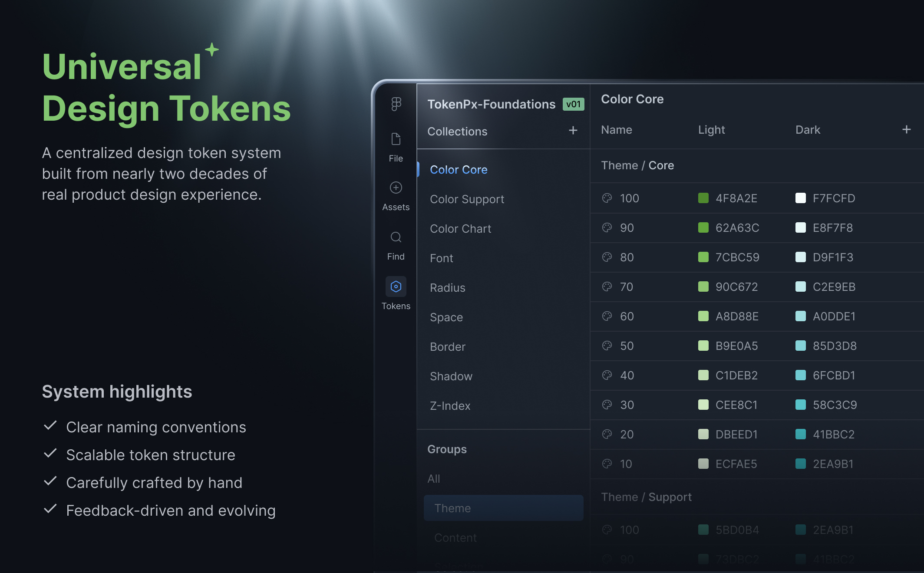Image resolution: width=924 pixels, height=573 pixels.
Task: Choose Radius from the collections list
Action: (447, 287)
